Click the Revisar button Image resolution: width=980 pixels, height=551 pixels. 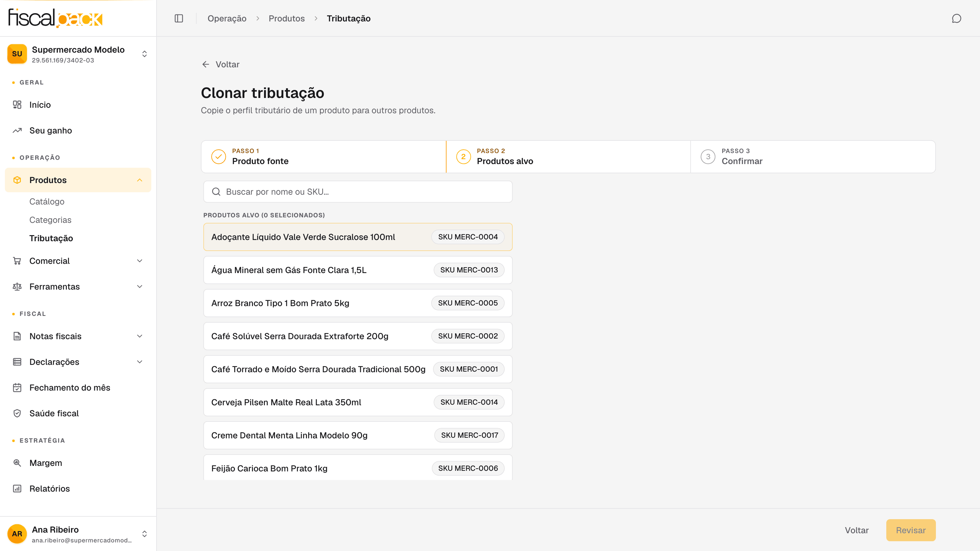911,530
